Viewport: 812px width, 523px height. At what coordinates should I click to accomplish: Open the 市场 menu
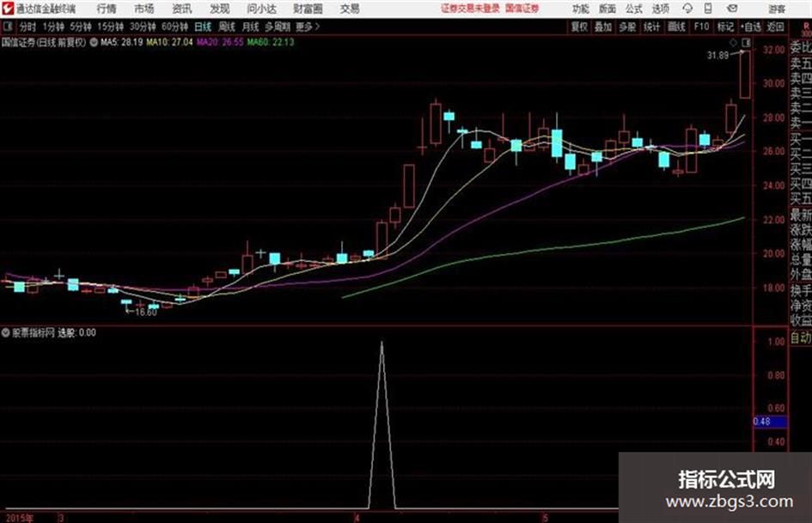click(x=144, y=9)
